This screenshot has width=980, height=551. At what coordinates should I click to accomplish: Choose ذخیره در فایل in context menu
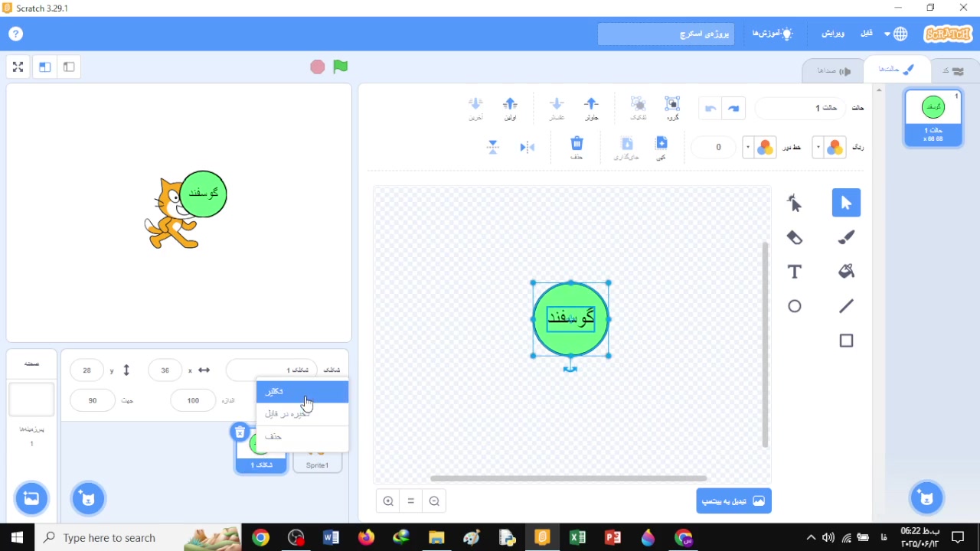click(x=302, y=414)
